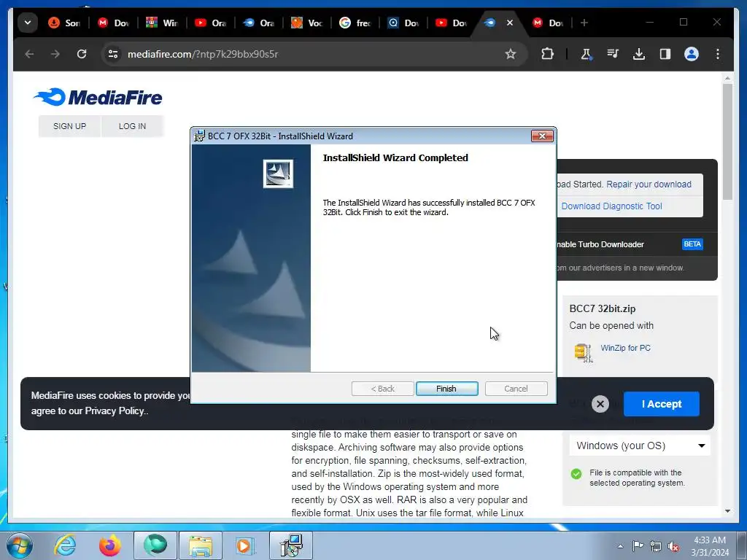Open the network tray icon
This screenshot has height=560, width=747.
point(656,546)
